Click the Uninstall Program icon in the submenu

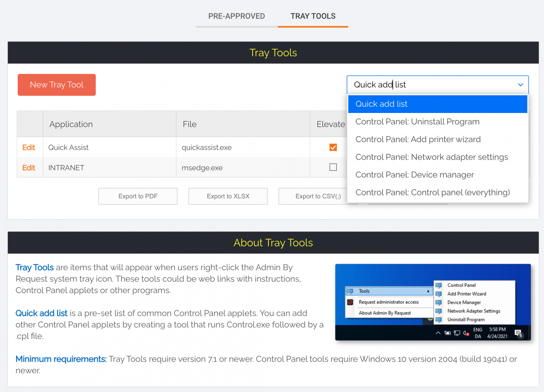click(x=439, y=319)
